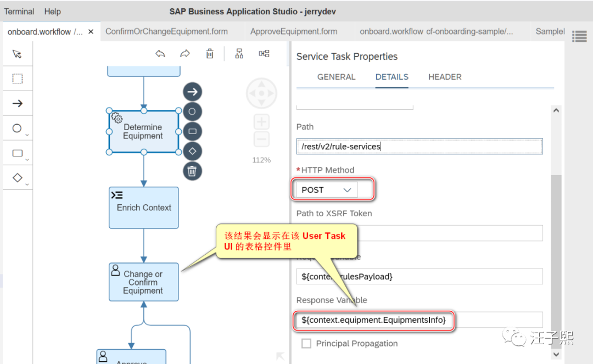The height and width of the screenshot is (364, 593).
Task: Expand the gateway shape options arrow
Action: point(27,184)
